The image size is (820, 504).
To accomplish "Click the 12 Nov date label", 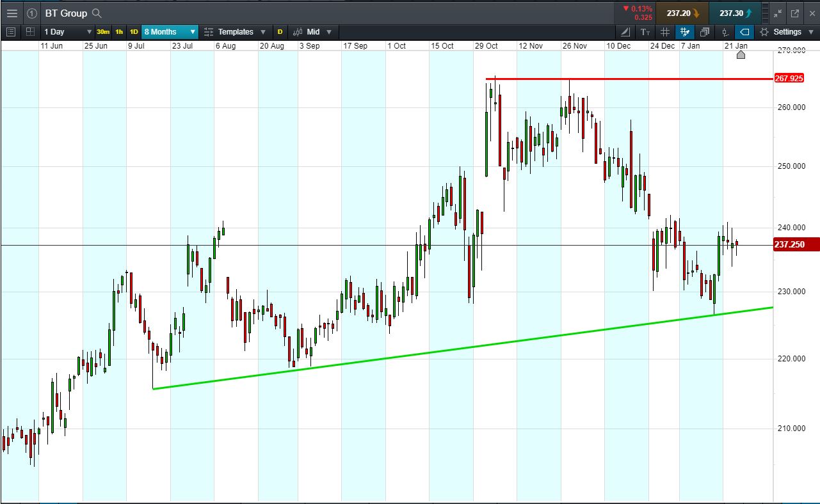I will click(x=531, y=46).
